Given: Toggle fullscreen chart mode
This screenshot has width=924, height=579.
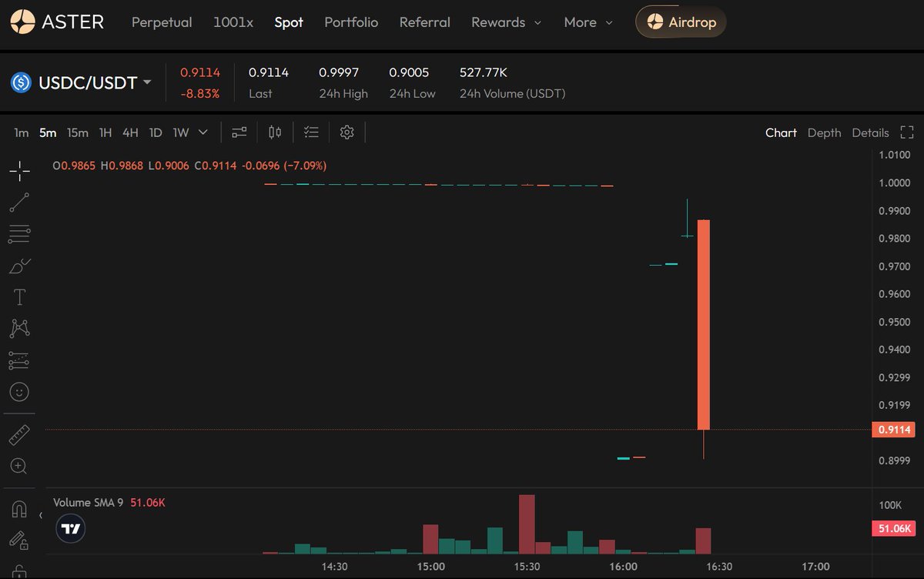Looking at the screenshot, I should click(x=907, y=132).
